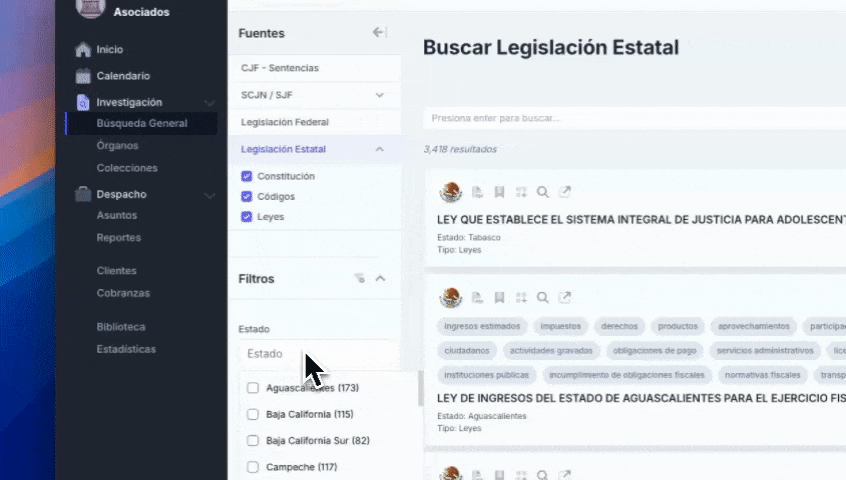Check the Campeche (117) state filter
The image size is (846, 480).
(x=253, y=467)
